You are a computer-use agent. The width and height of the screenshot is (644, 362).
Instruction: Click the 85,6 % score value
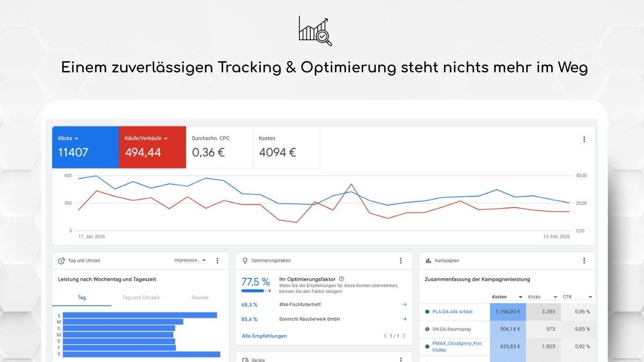click(x=250, y=319)
